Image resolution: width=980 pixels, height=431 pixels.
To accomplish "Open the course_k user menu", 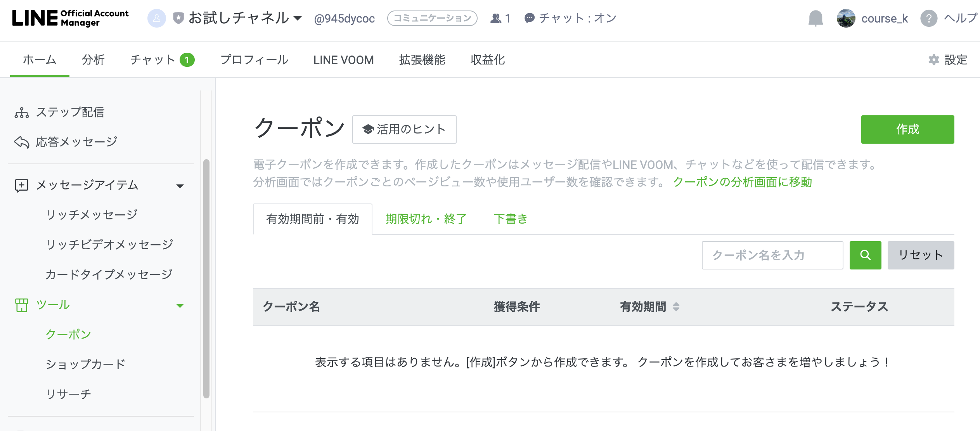I will tap(885, 18).
